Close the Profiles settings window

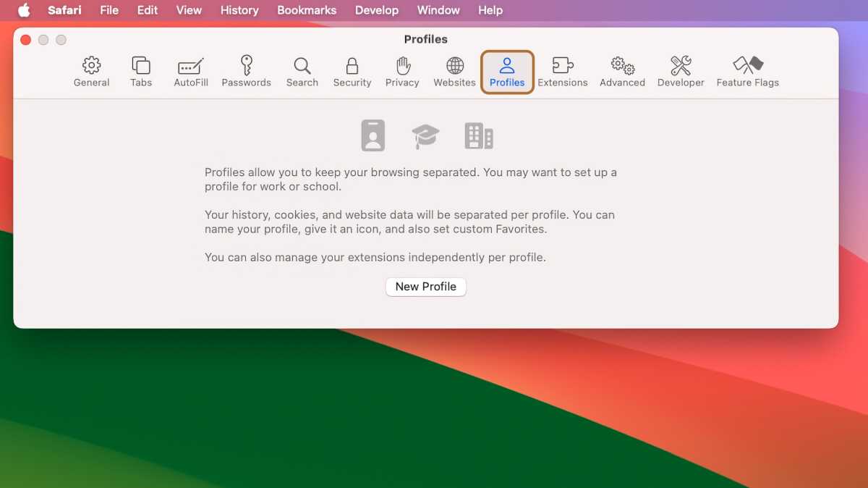click(x=26, y=40)
